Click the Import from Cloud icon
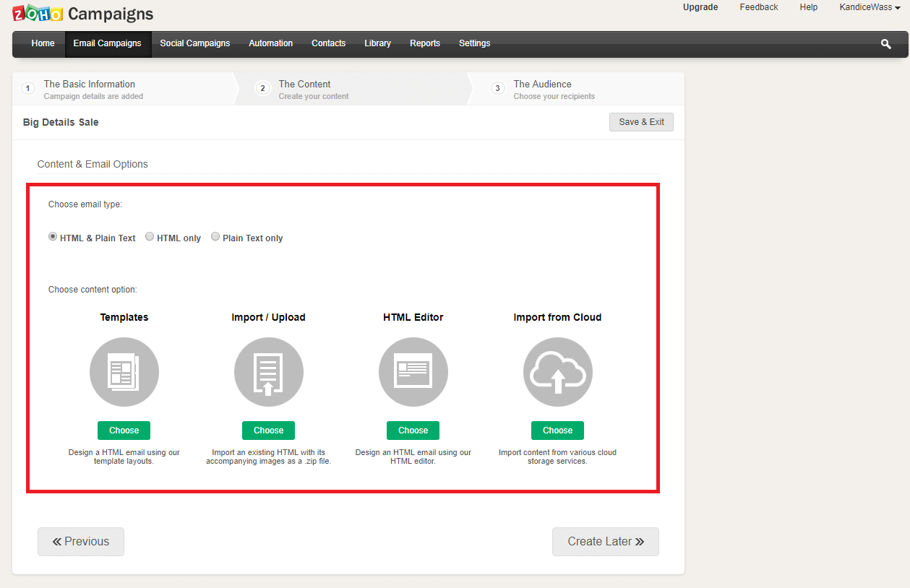The image size is (910, 588). coord(558,372)
